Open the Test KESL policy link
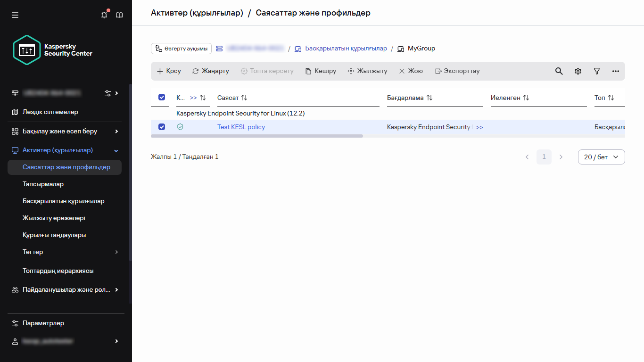This screenshot has width=644, height=362. click(x=241, y=127)
